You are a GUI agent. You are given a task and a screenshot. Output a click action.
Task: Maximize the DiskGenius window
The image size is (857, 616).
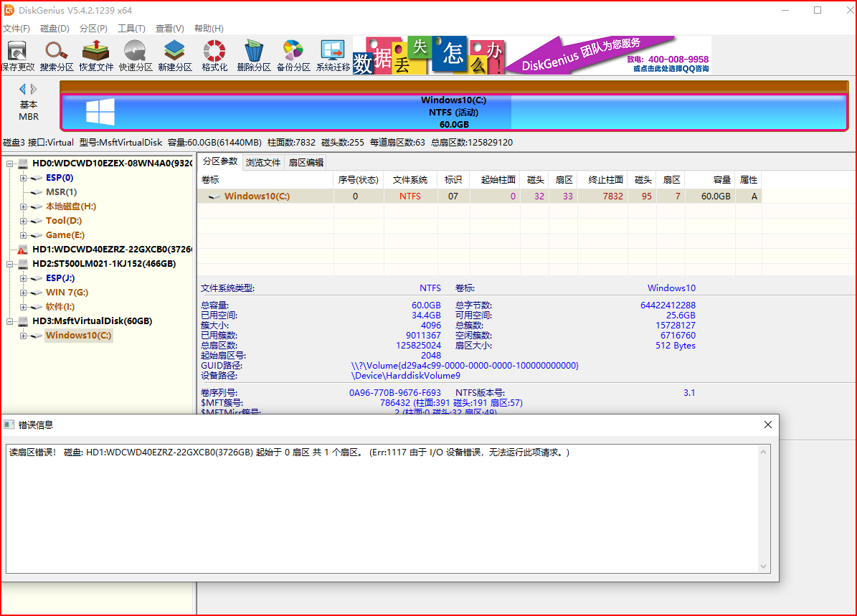point(818,10)
